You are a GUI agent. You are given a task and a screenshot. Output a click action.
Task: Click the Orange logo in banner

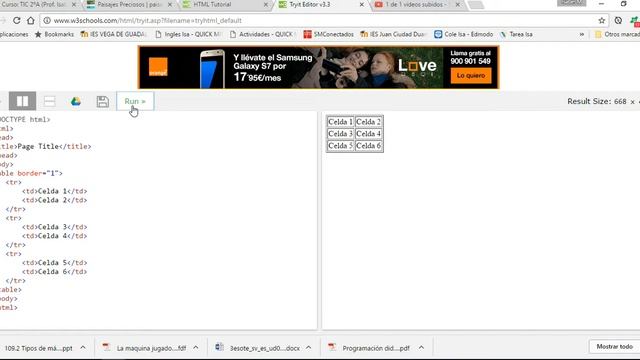click(158, 67)
